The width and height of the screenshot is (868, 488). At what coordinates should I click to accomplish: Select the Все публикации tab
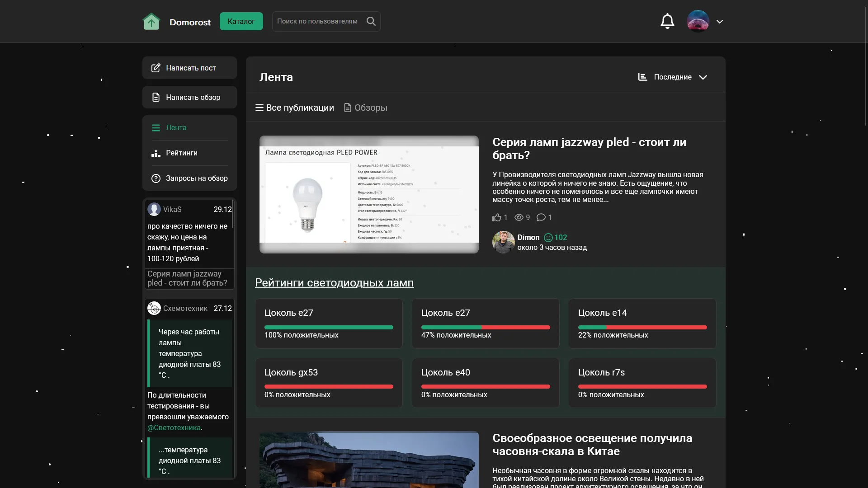click(295, 108)
